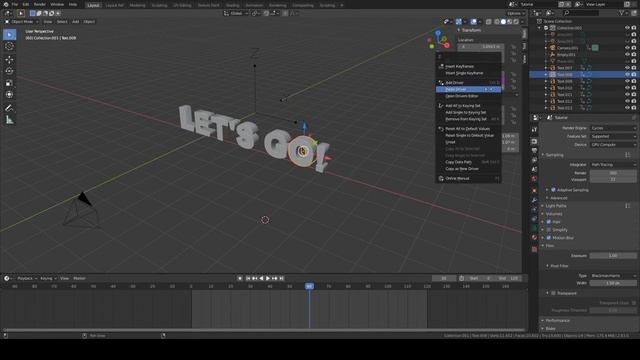Viewport: 640px width, 360px height.
Task: Enable the Simplify checkbox
Action: click(x=549, y=230)
